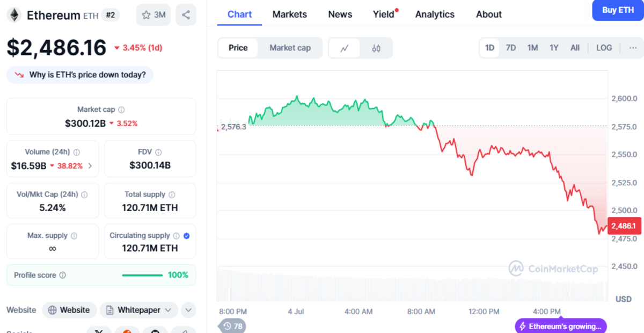Image resolution: width=644 pixels, height=333 pixels.
Task: Click the 3.52% market cap change
Action: pos(127,124)
